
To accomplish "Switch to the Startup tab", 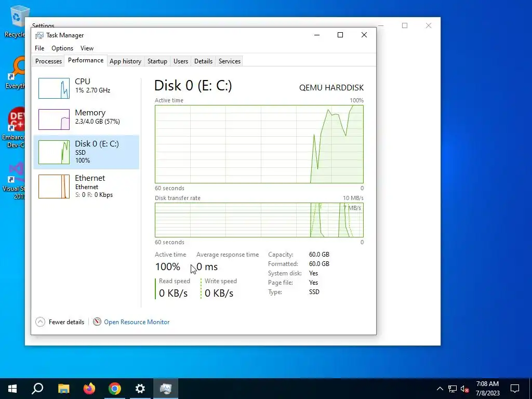I will click(157, 61).
